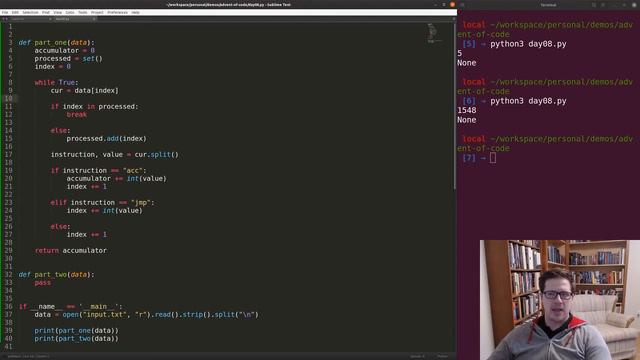Open the Selection menu
The image size is (640, 360).
(x=30, y=12)
